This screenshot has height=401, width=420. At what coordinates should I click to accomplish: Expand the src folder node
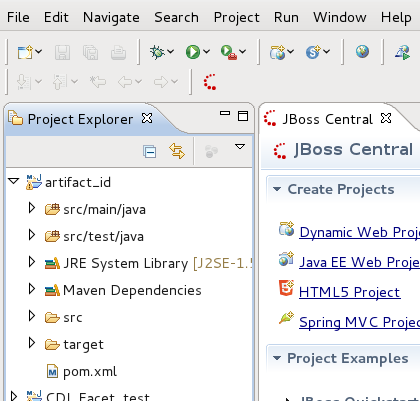[32, 316]
